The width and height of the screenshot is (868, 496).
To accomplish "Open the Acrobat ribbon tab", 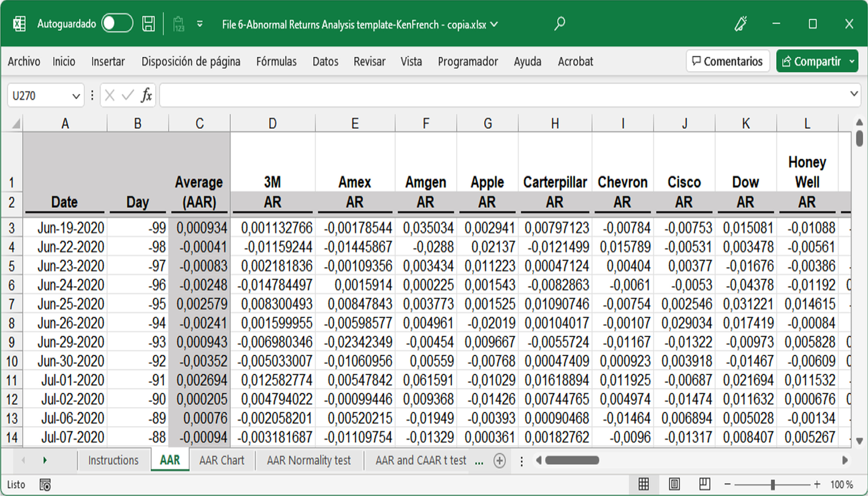I will coord(576,61).
